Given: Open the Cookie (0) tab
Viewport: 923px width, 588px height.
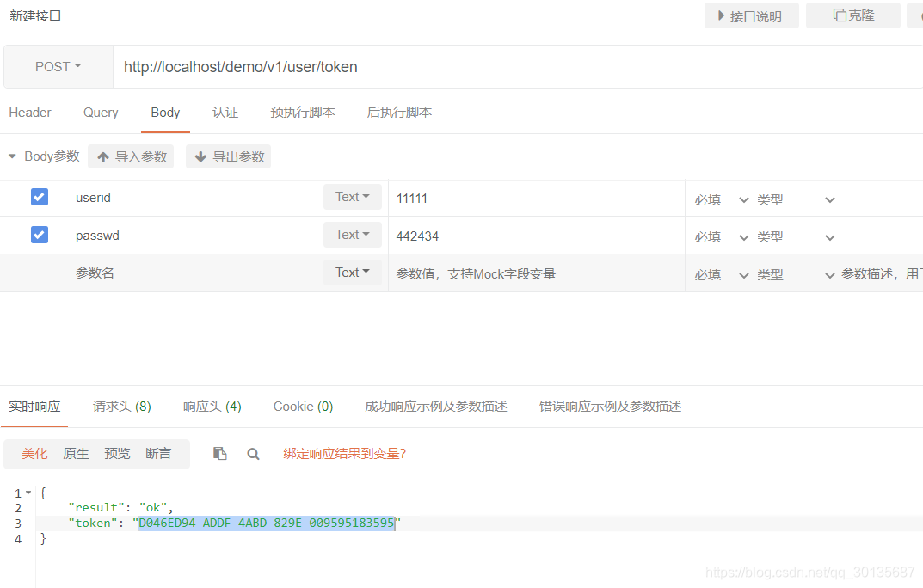Looking at the screenshot, I should [303, 407].
